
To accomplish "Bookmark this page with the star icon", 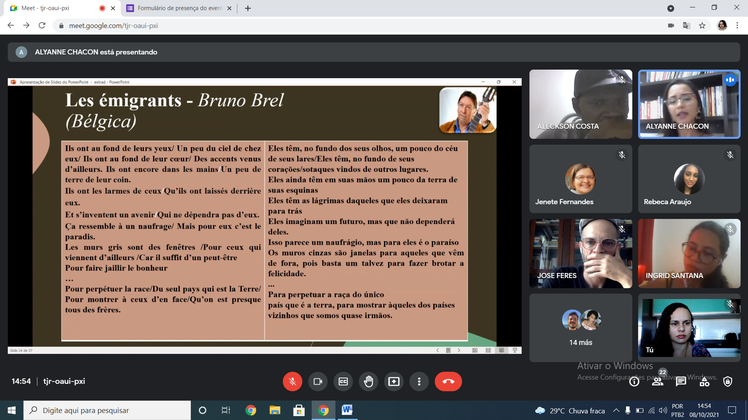I will (x=702, y=25).
